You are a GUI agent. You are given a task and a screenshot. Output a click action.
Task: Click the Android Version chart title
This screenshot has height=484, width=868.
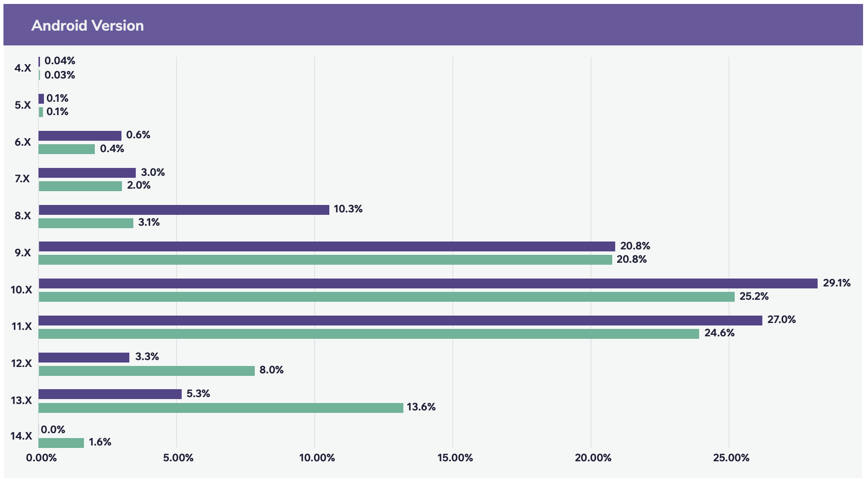[x=87, y=25]
